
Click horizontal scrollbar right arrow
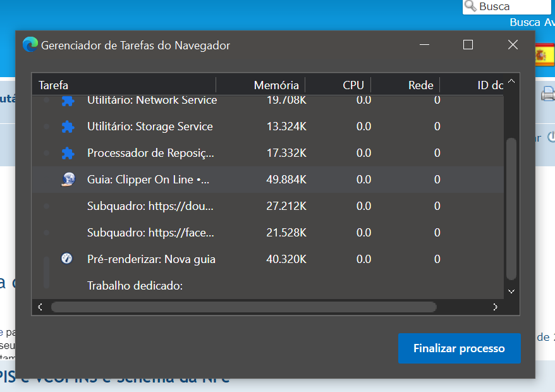[495, 307]
